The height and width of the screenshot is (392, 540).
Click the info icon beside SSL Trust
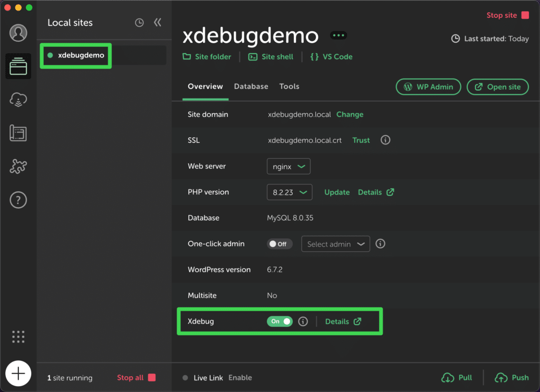click(x=385, y=140)
